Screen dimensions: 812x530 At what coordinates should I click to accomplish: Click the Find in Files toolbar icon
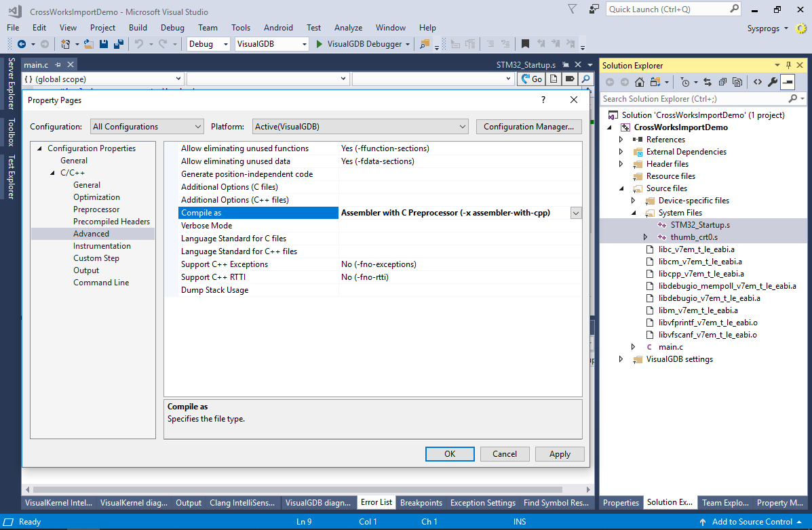[425, 44]
